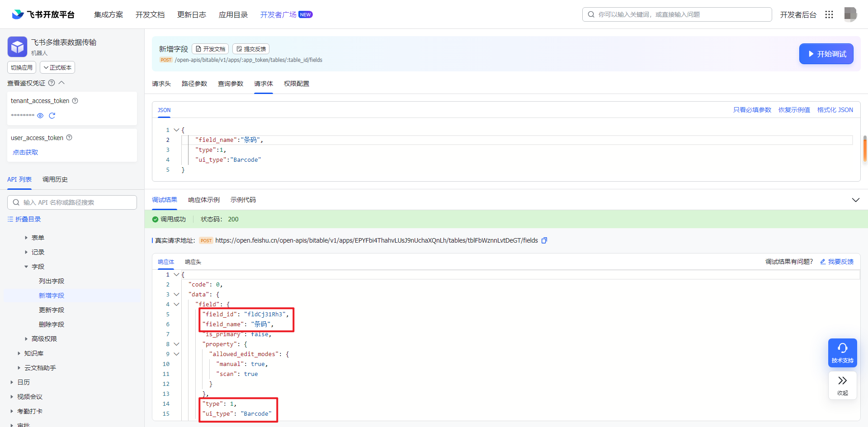Fold "allowed_edit_modes" line 9 arrow
868x427 pixels.
point(176,354)
